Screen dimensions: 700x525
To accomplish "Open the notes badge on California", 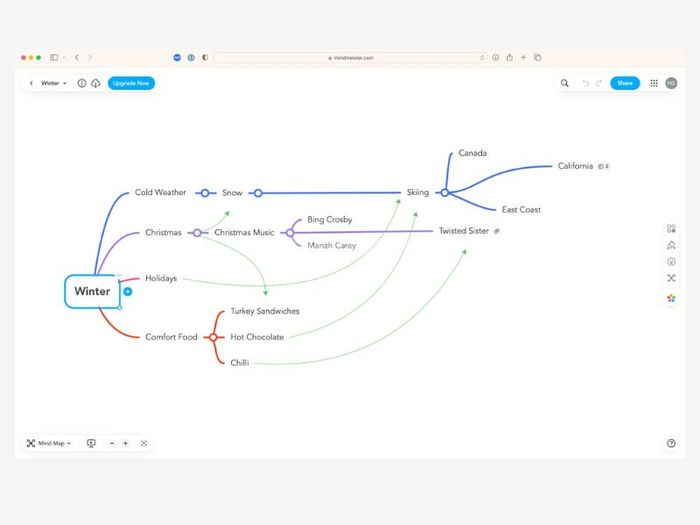I will tap(604, 166).
